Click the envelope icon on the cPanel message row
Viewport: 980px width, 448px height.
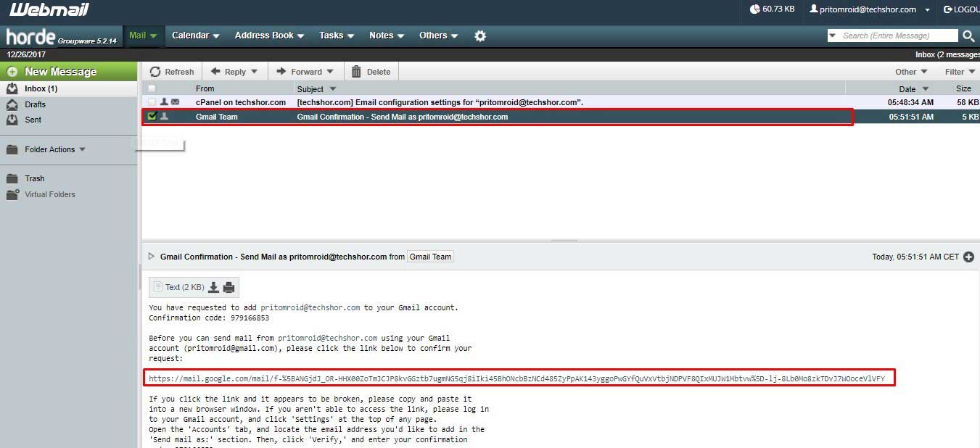176,102
